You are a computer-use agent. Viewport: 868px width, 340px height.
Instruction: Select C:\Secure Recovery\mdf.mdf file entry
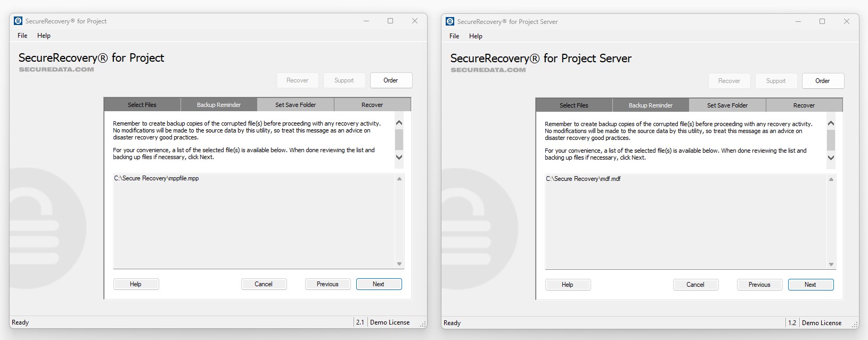[x=583, y=179]
